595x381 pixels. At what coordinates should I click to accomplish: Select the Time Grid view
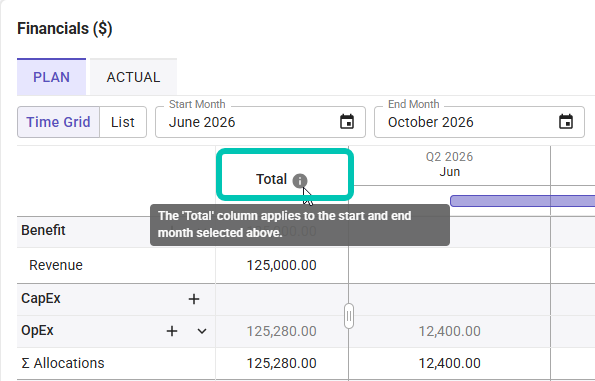pyautogui.click(x=58, y=122)
